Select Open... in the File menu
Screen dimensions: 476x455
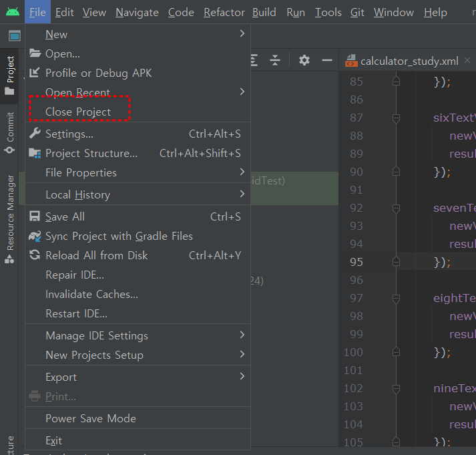138,53
